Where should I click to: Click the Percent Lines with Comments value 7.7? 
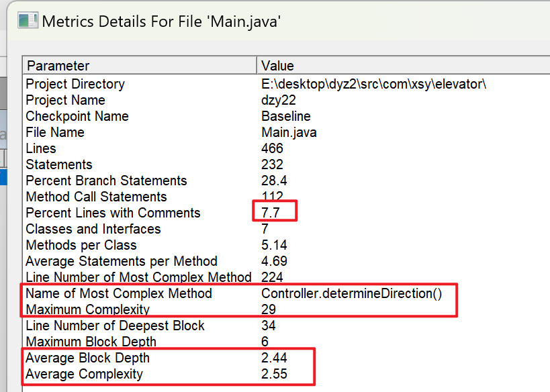[271, 213]
